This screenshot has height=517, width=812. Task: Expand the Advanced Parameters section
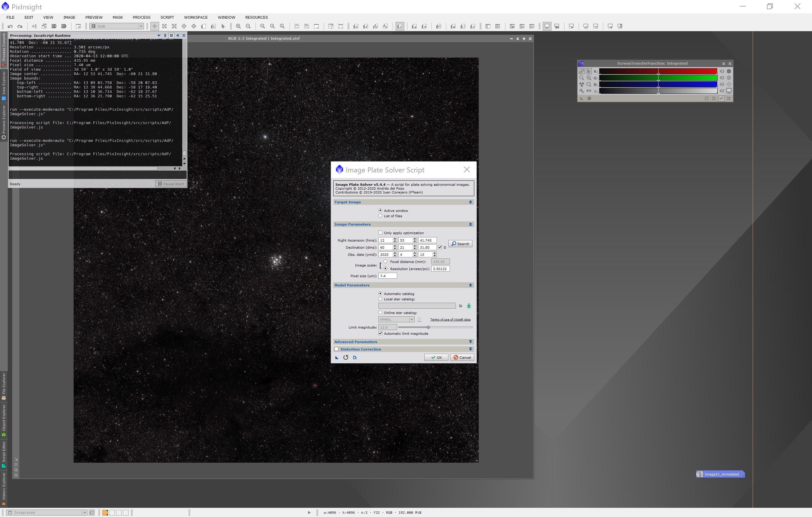470,342
